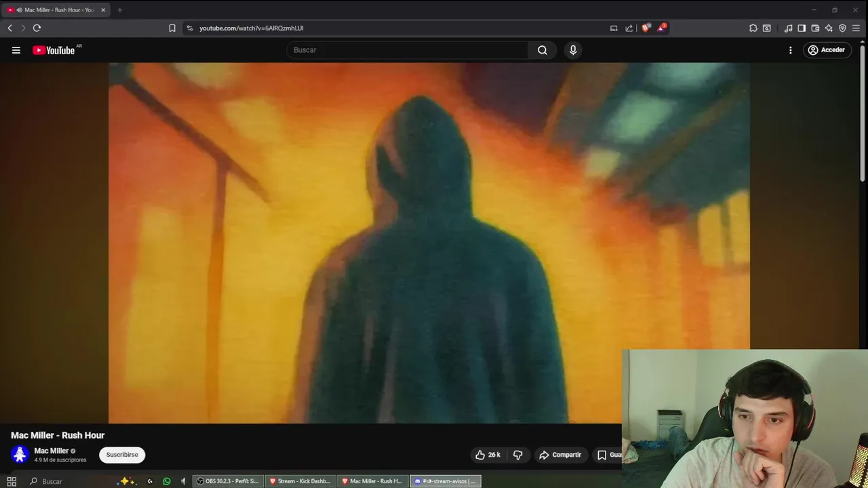Open the YouTube hamburger guide menu
Image resolution: width=868 pixels, height=488 pixels.
[16, 50]
